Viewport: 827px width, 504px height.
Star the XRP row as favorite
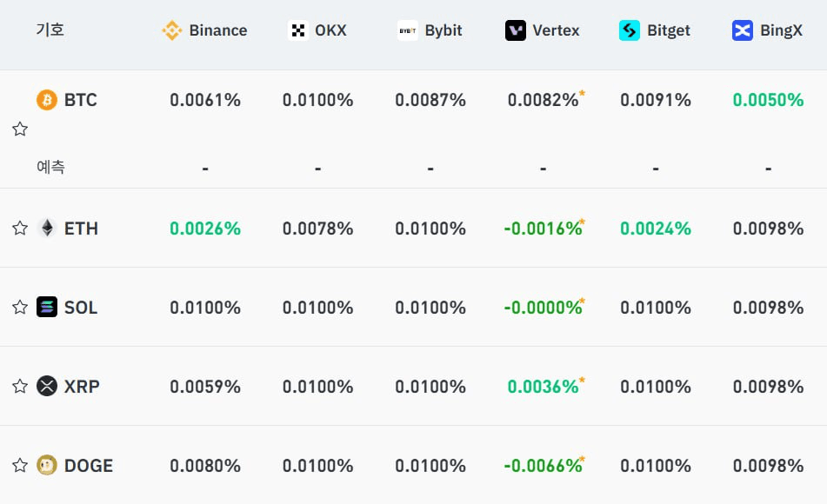(x=20, y=387)
